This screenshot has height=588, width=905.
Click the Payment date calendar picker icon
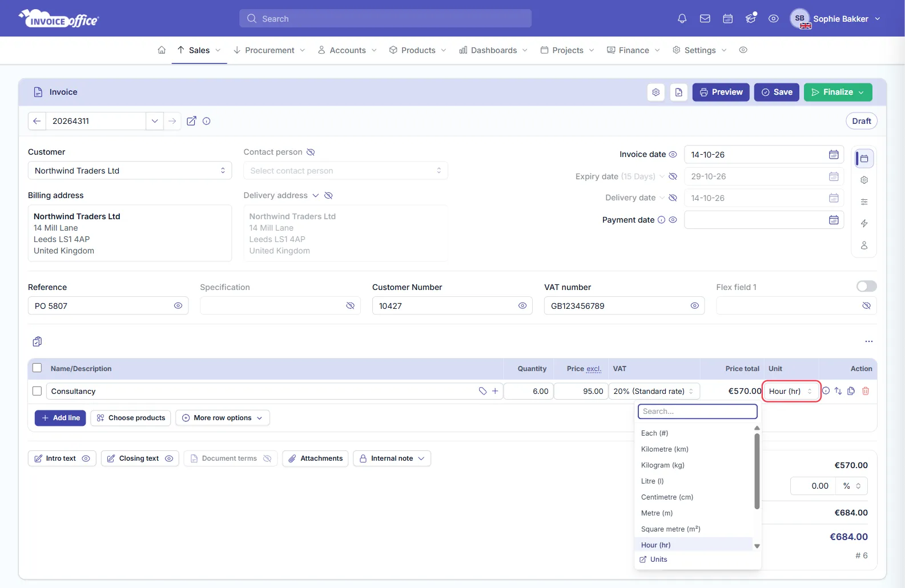pyautogui.click(x=834, y=220)
